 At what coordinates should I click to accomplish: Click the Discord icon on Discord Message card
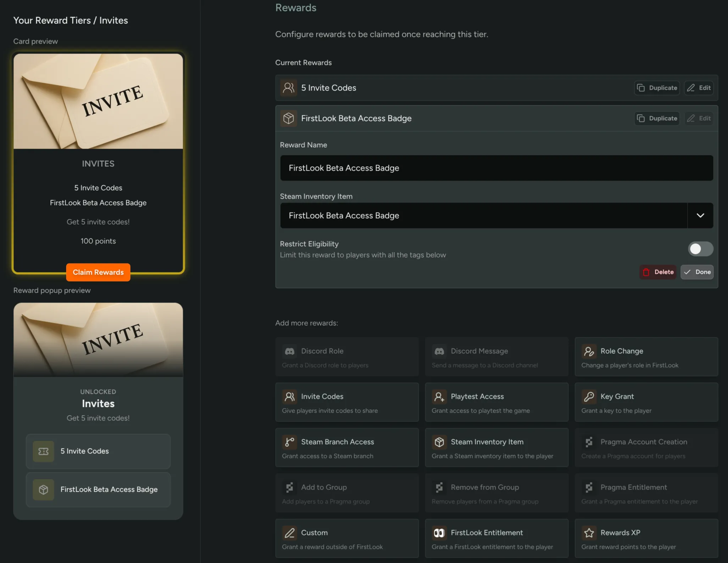pyautogui.click(x=439, y=351)
